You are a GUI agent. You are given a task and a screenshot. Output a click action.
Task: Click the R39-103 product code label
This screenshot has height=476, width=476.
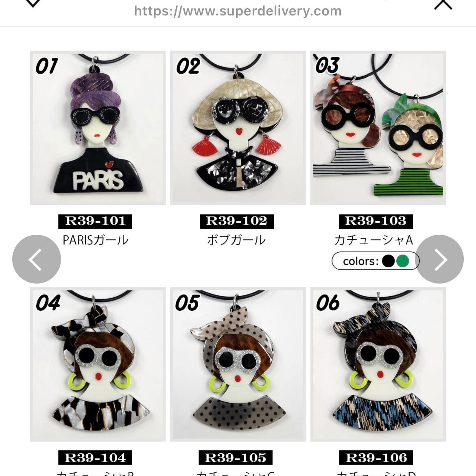point(376,221)
